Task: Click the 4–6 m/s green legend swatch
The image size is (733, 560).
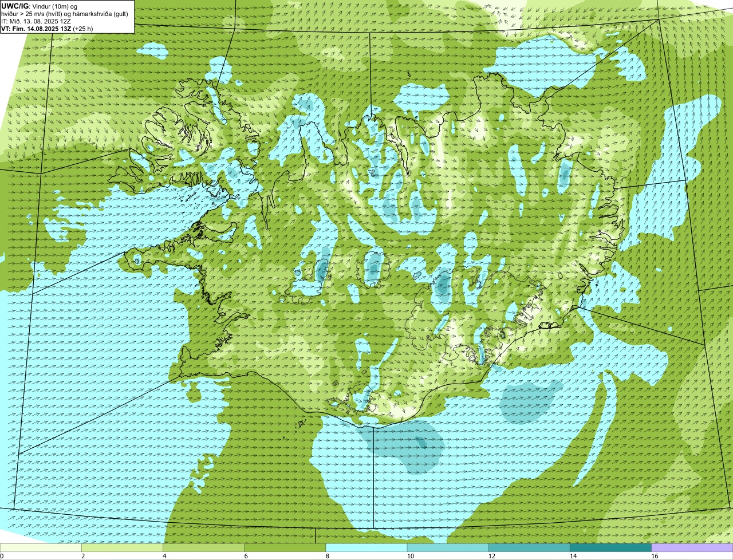Action: coord(204,547)
